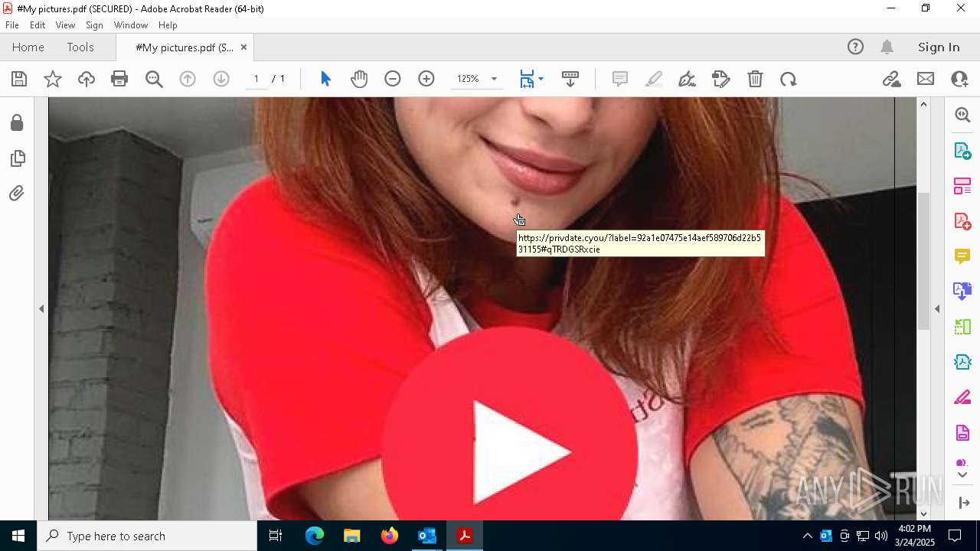Image resolution: width=980 pixels, height=551 pixels.
Task: Zoom in with the plus button
Action: (x=426, y=79)
